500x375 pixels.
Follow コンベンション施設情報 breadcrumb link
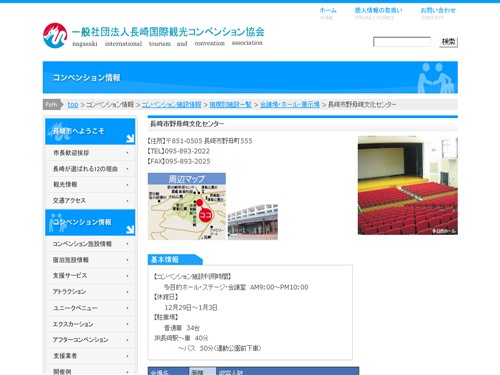pos(171,104)
